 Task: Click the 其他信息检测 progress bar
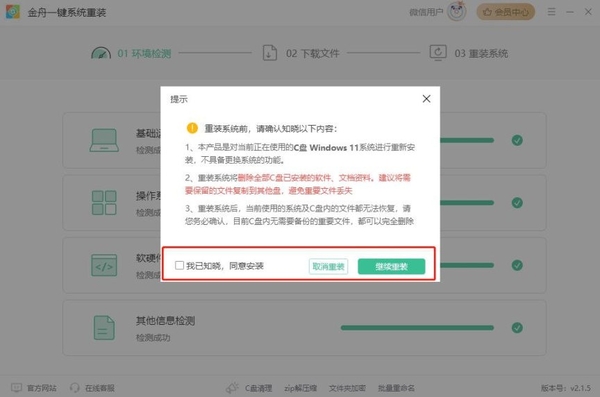click(x=417, y=328)
